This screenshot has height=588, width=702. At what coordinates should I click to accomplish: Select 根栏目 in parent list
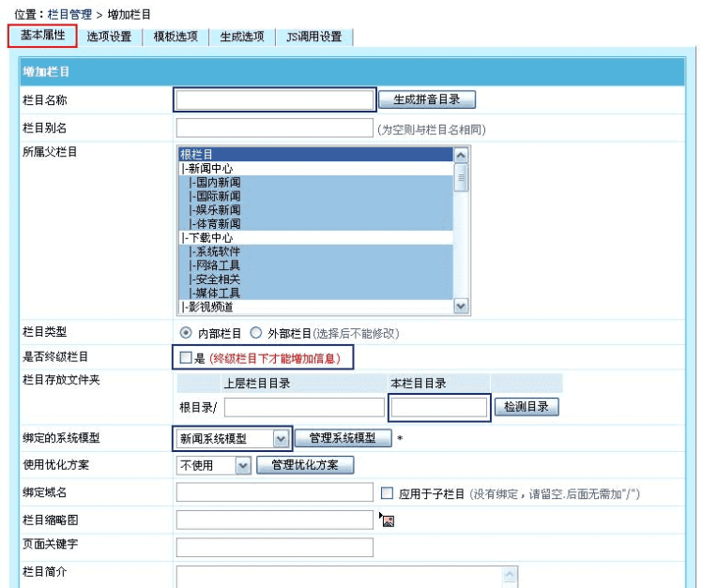click(315, 155)
